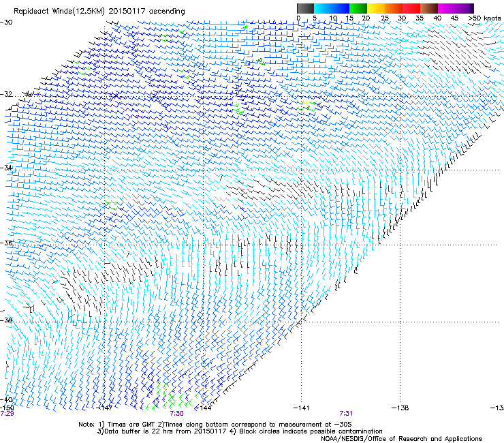Viewport: 504px width, 443px height.
Task: Click the green 15-20 knots color band
Action: click(x=358, y=8)
